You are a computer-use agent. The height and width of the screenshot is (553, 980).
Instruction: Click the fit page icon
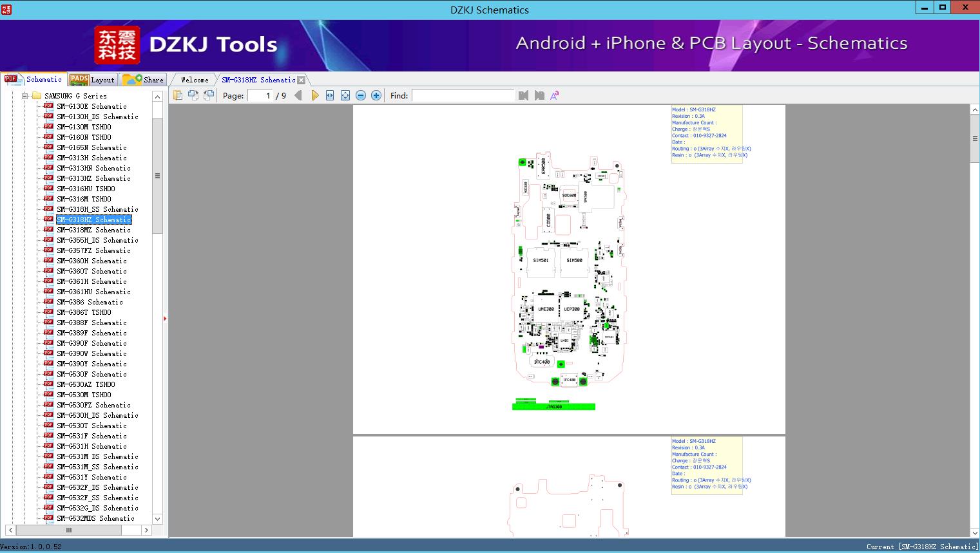click(x=345, y=95)
